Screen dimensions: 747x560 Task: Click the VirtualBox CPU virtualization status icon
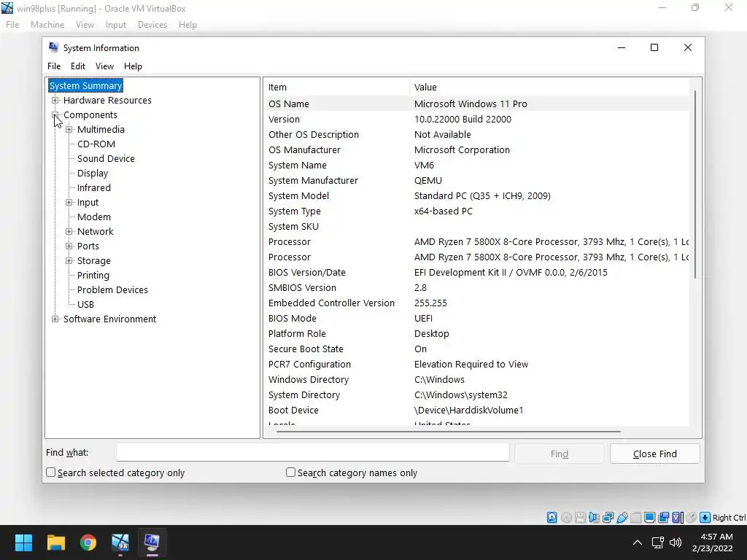(677, 517)
